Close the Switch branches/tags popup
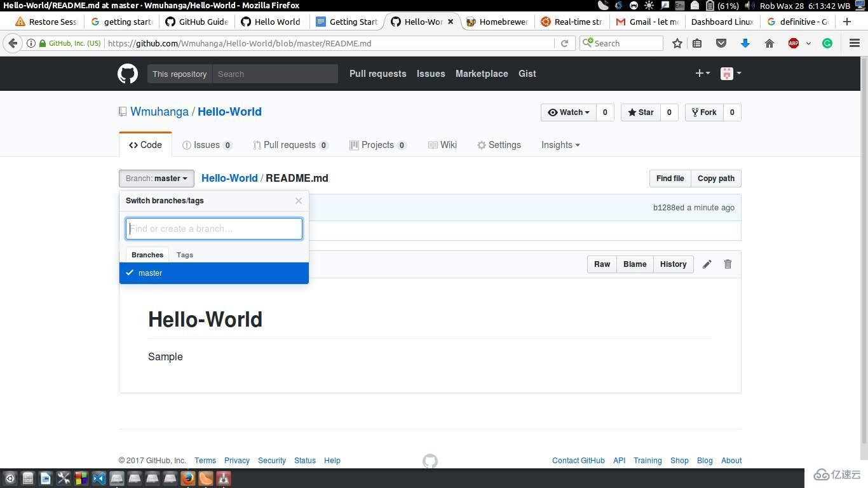The height and width of the screenshot is (488, 868). [x=299, y=201]
